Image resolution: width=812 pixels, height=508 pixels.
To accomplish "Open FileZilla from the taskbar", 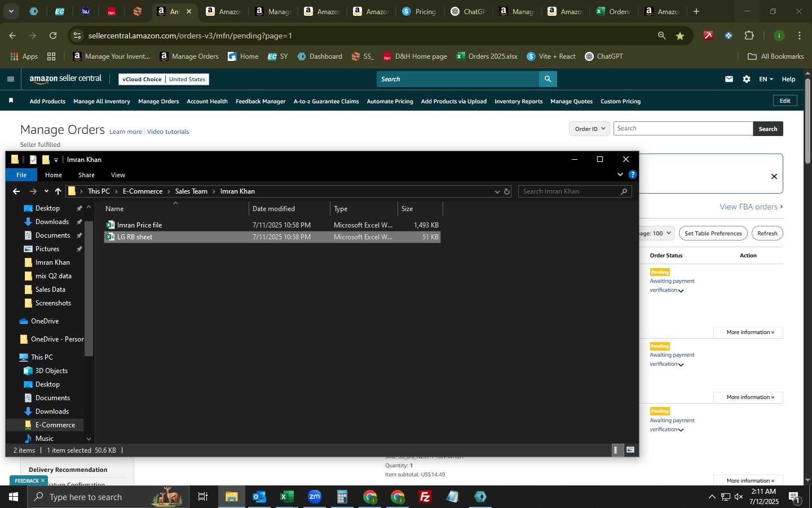I will (425, 497).
